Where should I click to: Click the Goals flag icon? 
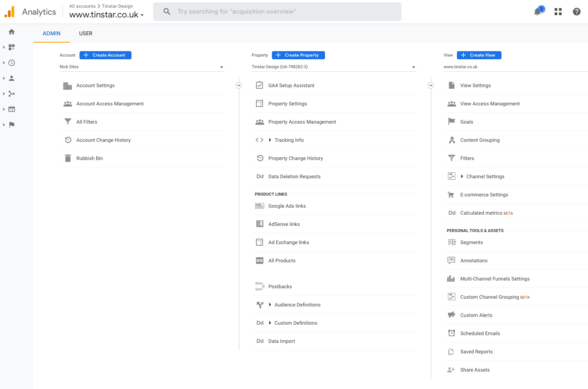(x=451, y=122)
